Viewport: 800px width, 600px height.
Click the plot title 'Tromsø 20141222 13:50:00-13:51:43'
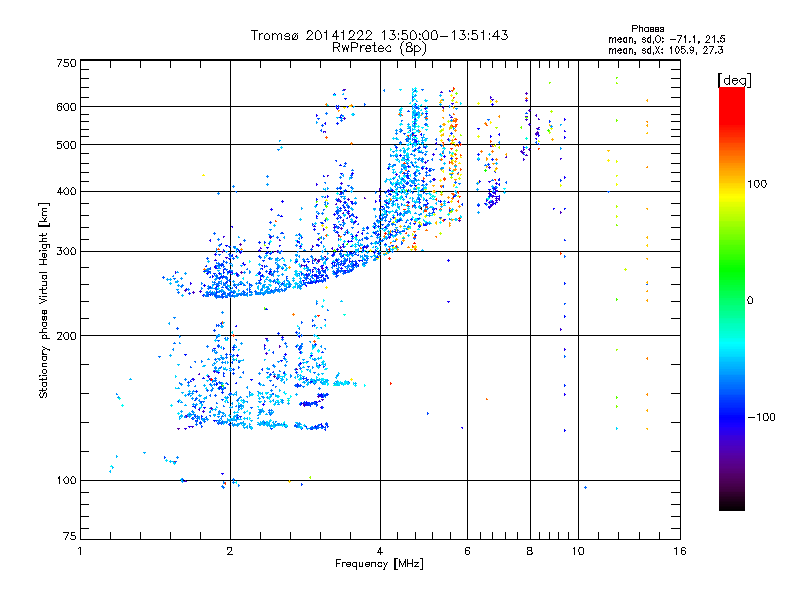pos(379,35)
